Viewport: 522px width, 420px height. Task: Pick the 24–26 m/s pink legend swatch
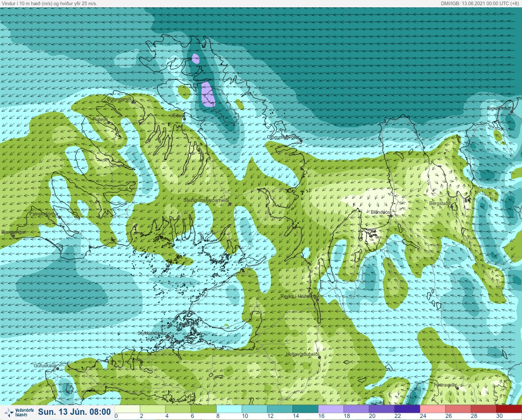click(x=433, y=409)
